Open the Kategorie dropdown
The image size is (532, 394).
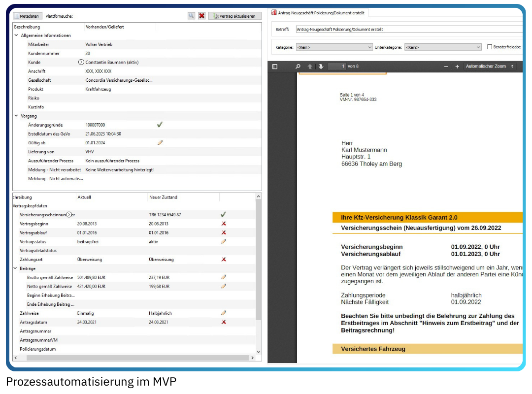click(x=334, y=47)
